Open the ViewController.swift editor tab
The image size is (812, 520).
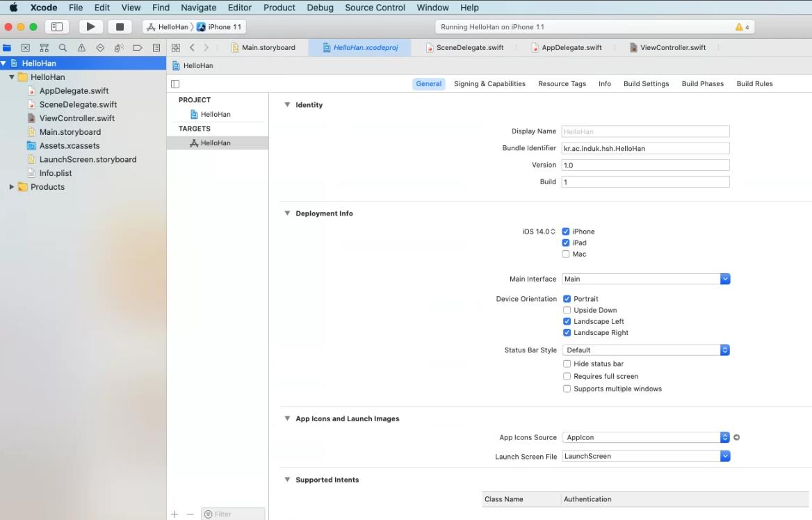click(668, 48)
